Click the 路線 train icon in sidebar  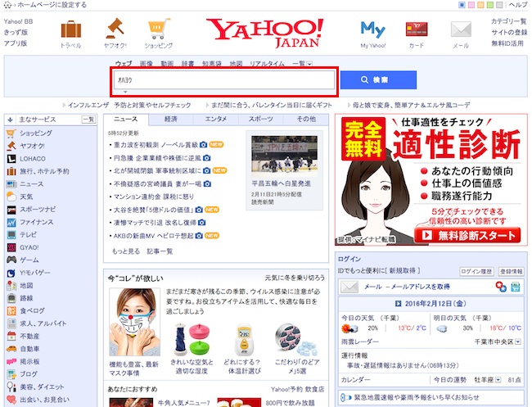point(11,298)
